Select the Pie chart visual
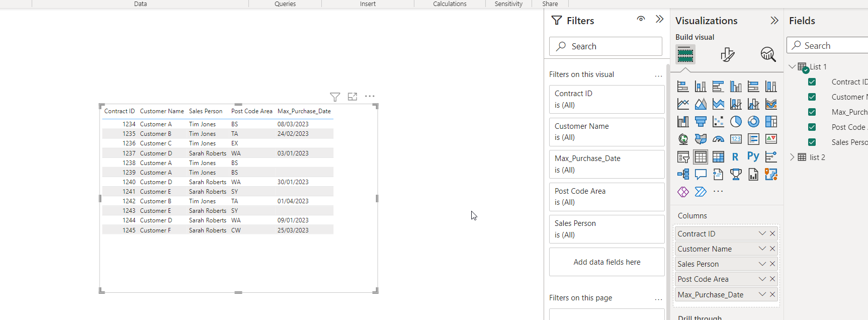Screen dimensions: 868x320 coord(736,122)
